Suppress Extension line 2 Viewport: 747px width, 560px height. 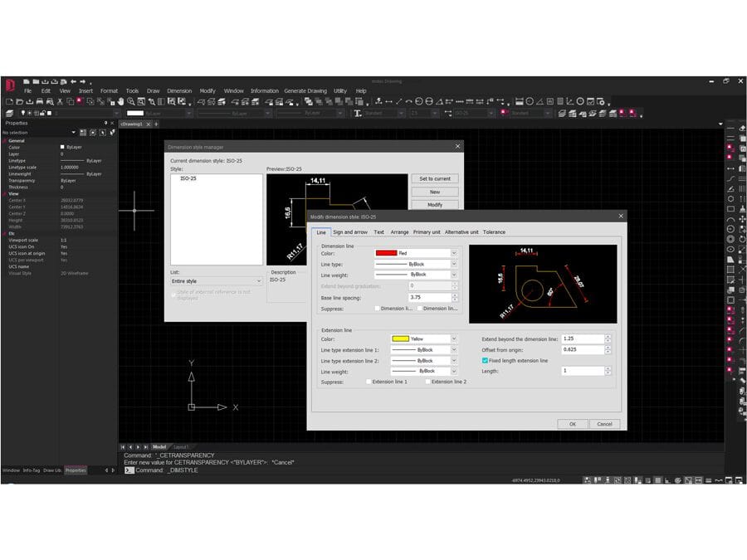427,382
